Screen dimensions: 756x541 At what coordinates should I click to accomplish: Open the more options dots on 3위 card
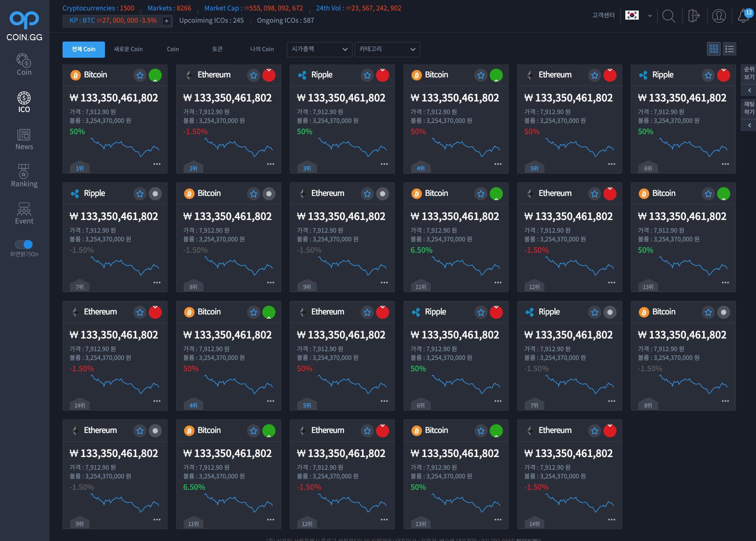tap(384, 164)
